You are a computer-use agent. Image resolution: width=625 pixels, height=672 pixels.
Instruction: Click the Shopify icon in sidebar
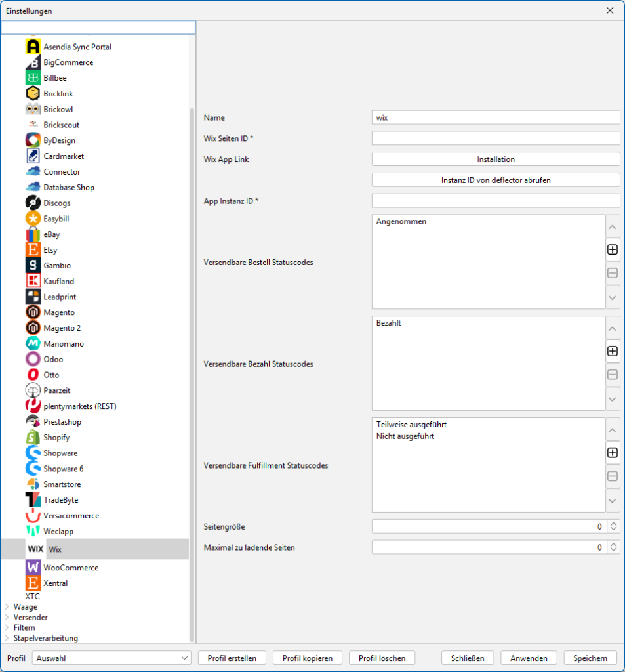(33, 438)
